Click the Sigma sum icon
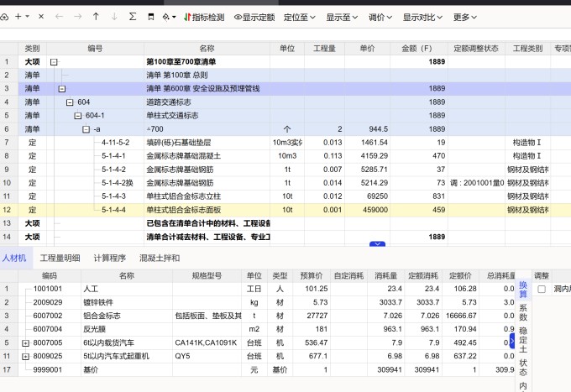 [133, 17]
